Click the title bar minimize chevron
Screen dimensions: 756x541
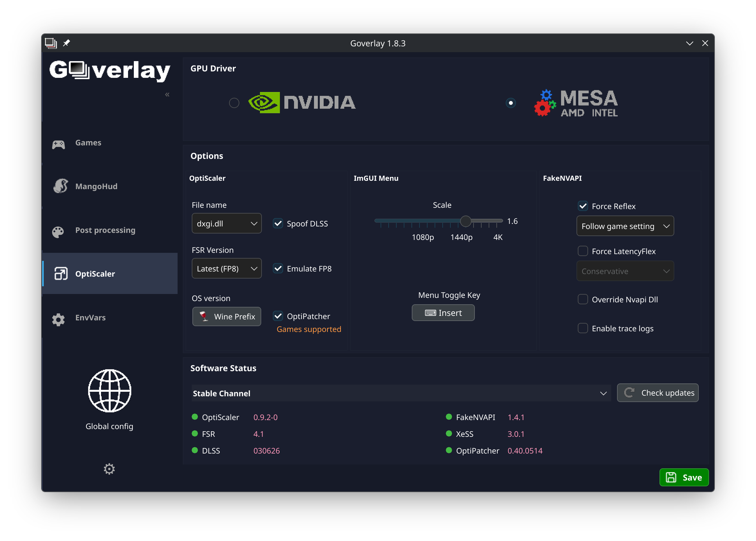point(689,43)
